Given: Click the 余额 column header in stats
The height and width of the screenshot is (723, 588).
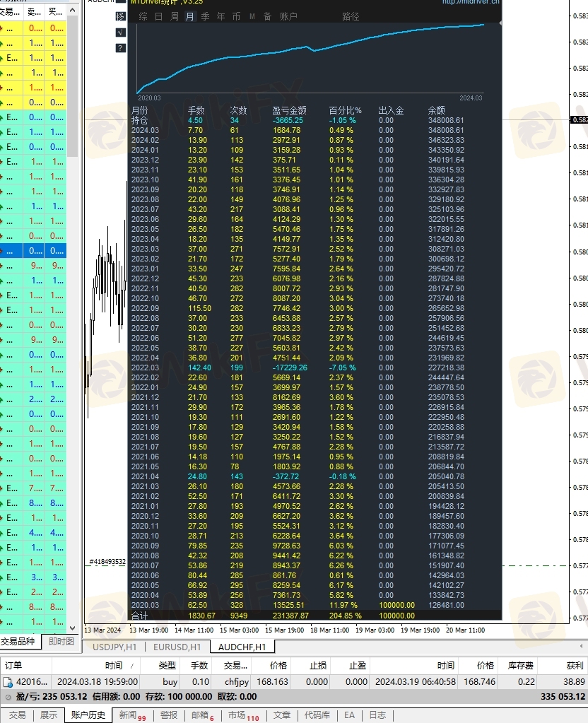Looking at the screenshot, I should [436, 111].
